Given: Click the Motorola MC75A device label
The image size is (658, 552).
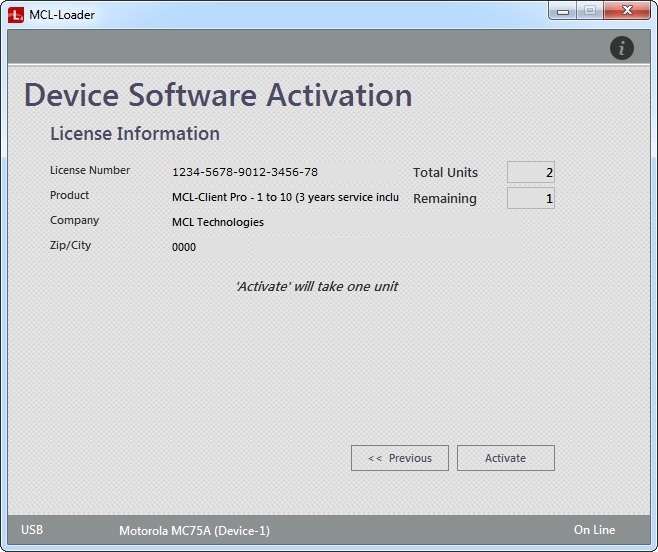Looking at the screenshot, I should pyautogui.click(x=194, y=530).
